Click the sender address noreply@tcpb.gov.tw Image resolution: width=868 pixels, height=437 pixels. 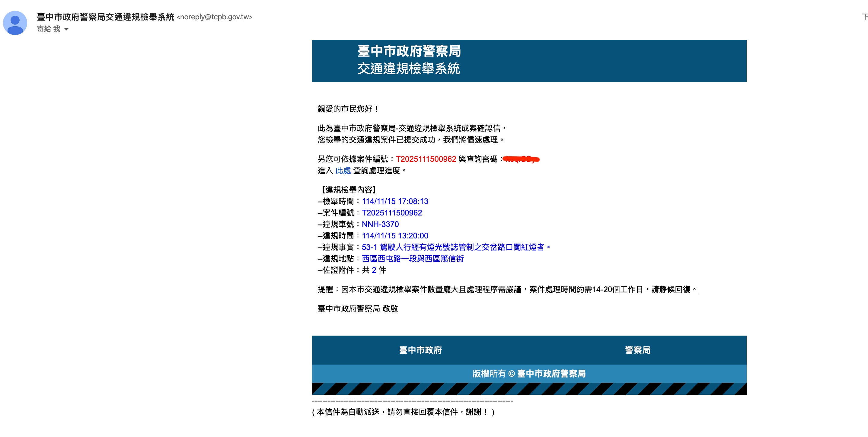coord(215,17)
